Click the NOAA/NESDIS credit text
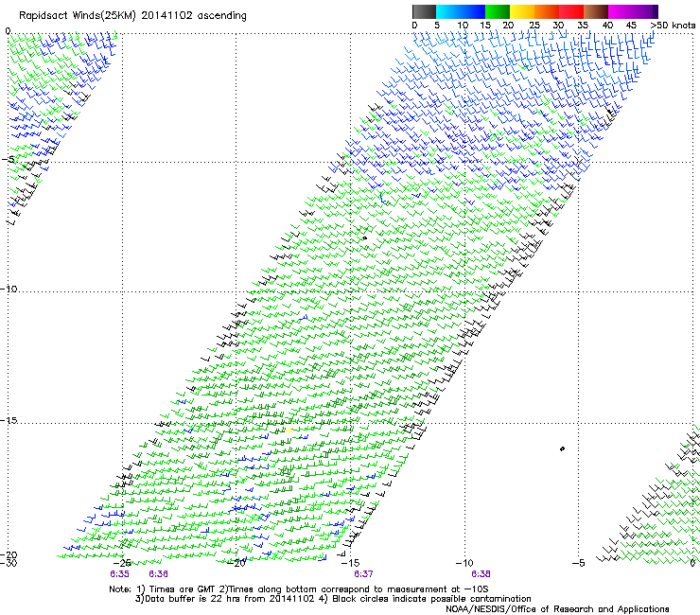 (x=557, y=609)
